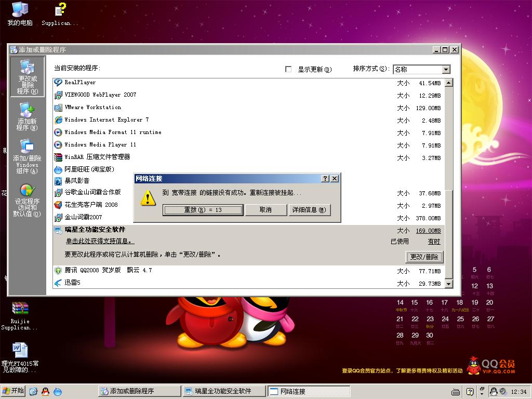Click the program list scroll up arrow
Image resolution: width=532 pixels, height=399 pixels.
tap(448, 83)
